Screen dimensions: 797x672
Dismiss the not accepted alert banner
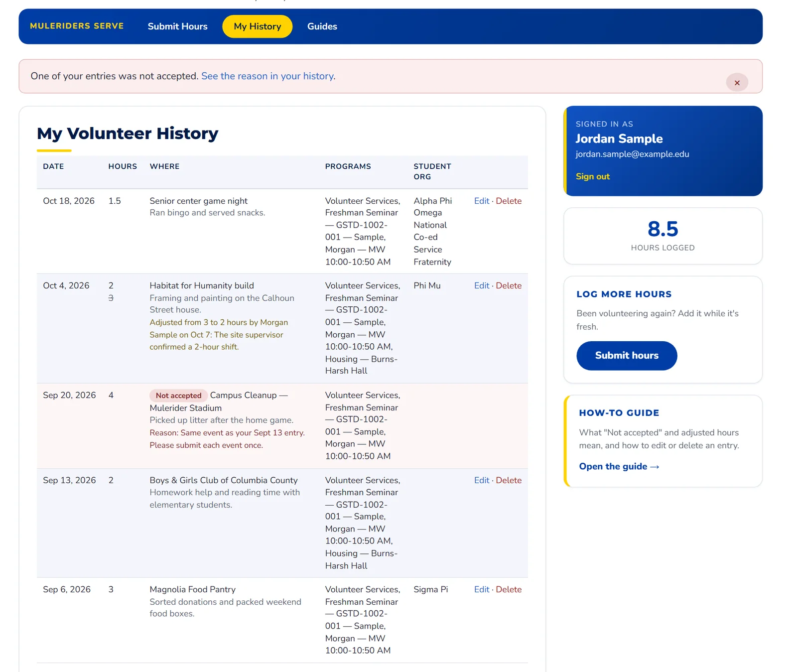tap(737, 83)
